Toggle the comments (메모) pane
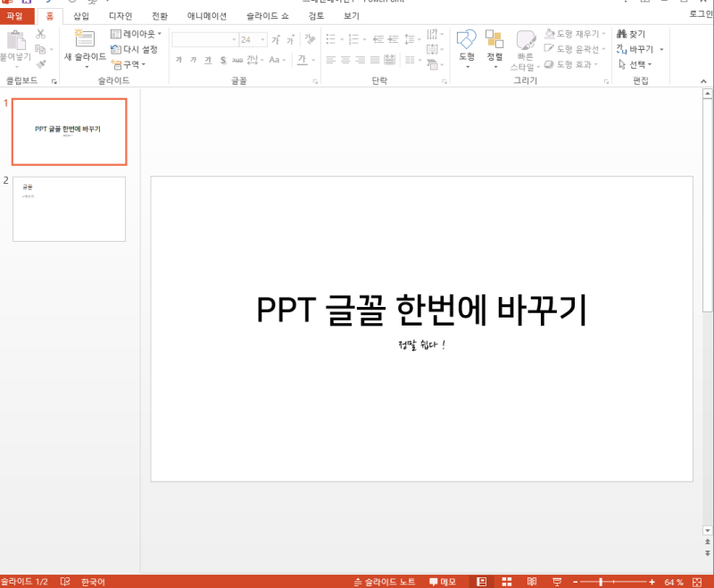Image resolution: width=714 pixels, height=588 pixels. (x=442, y=582)
